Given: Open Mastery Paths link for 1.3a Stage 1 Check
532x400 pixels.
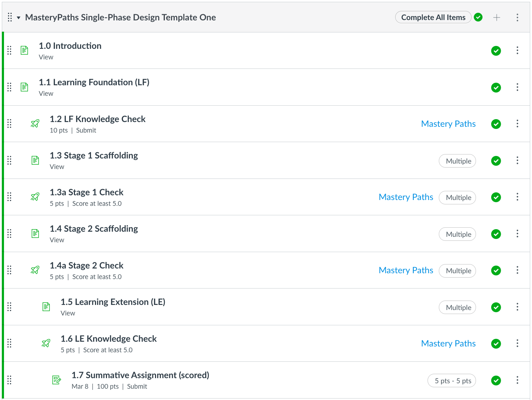Looking at the screenshot, I should (406, 197).
